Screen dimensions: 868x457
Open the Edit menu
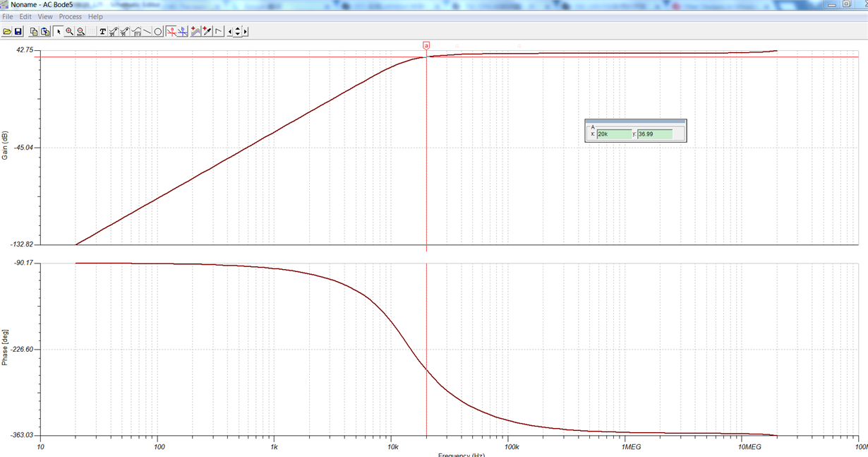pos(25,16)
